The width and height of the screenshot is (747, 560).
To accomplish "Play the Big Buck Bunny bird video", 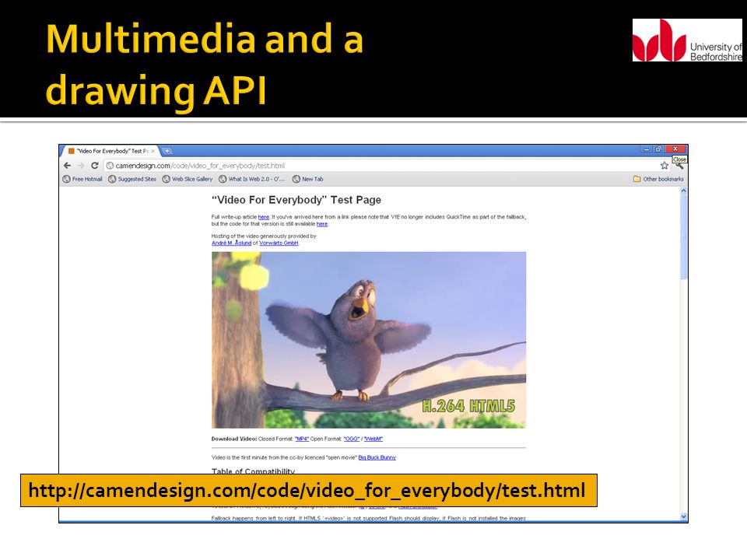I will 369,340.
